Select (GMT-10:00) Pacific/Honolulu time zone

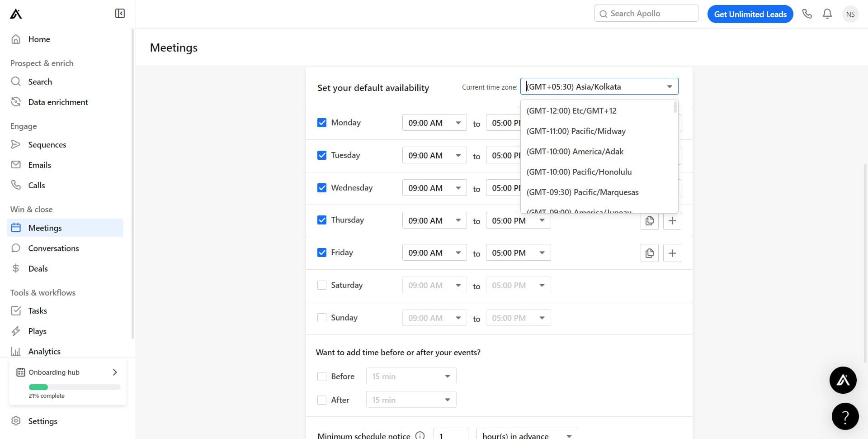pyautogui.click(x=579, y=172)
